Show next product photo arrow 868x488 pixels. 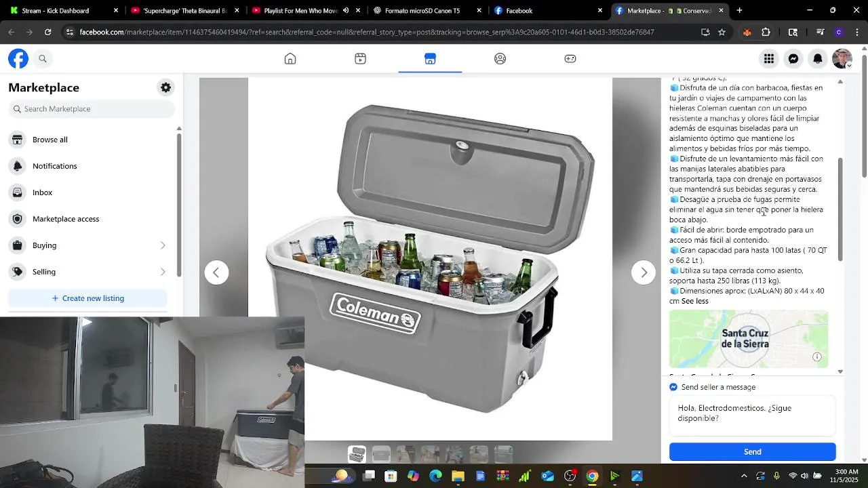(x=644, y=272)
